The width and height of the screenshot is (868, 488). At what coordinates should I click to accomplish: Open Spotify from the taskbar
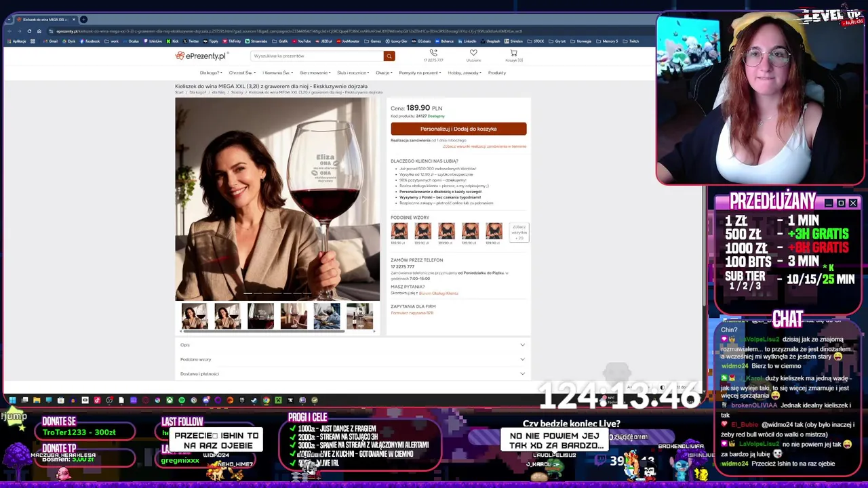pos(182,400)
